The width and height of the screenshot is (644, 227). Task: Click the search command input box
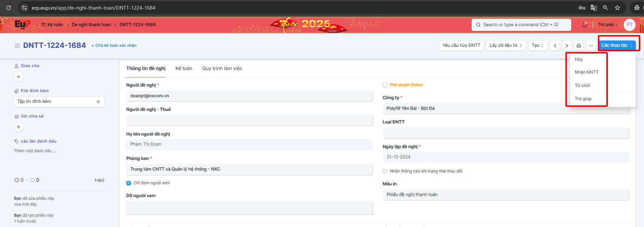[x=521, y=25]
